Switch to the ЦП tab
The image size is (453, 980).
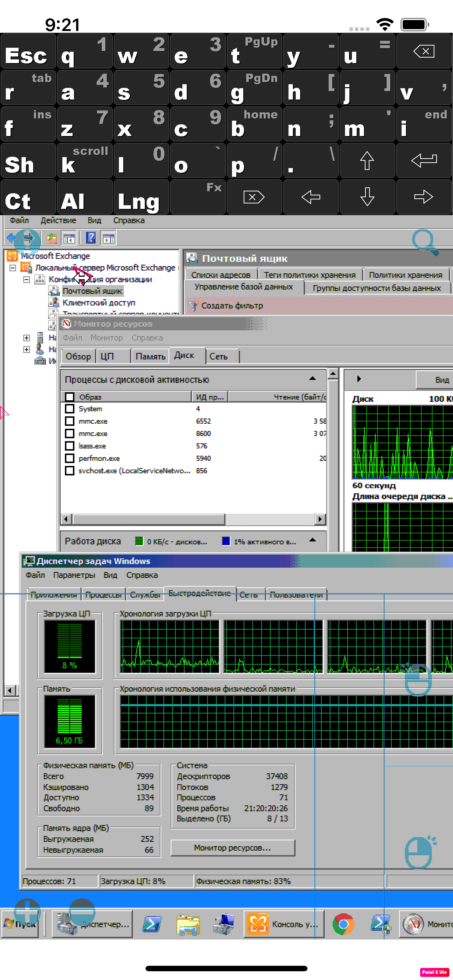point(113,357)
